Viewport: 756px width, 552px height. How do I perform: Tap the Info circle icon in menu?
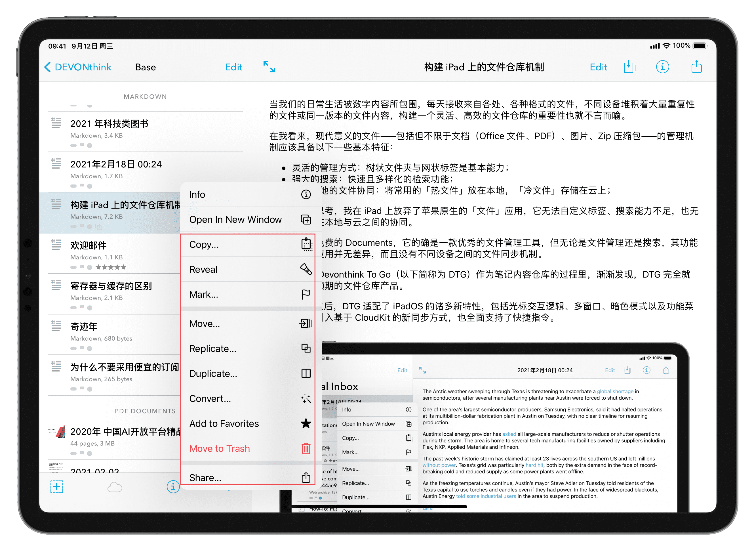[x=306, y=194]
